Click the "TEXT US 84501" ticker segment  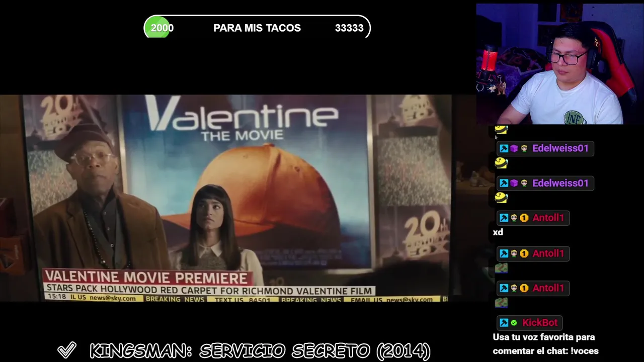tap(243, 299)
